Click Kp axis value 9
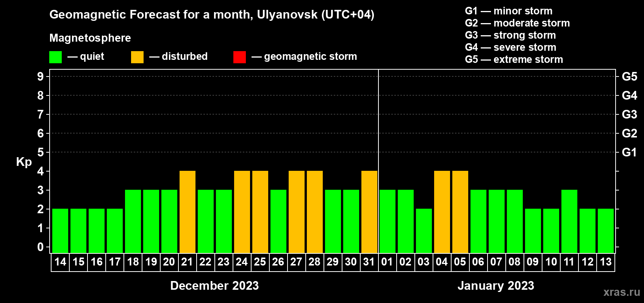The width and height of the screenshot is (644, 303). point(41,77)
